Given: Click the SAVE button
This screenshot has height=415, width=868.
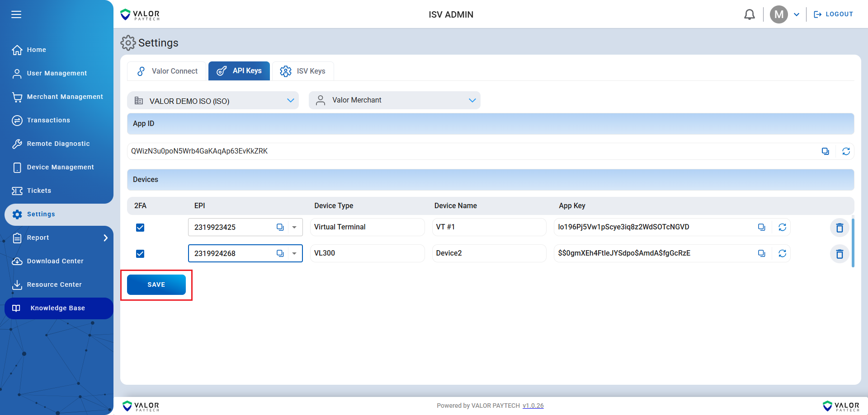Looking at the screenshot, I should coord(156,284).
